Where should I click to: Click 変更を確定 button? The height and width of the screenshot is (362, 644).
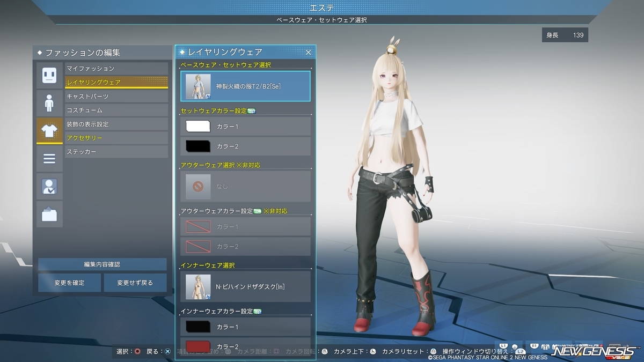click(69, 283)
